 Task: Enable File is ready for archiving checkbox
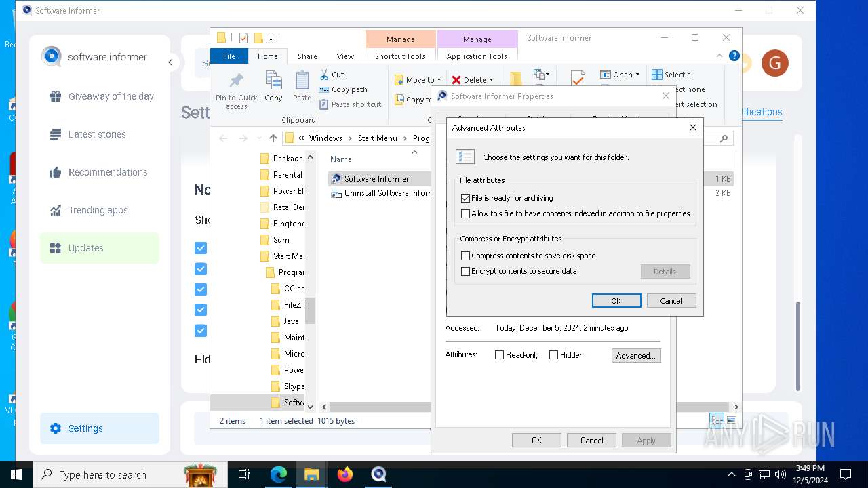465,198
